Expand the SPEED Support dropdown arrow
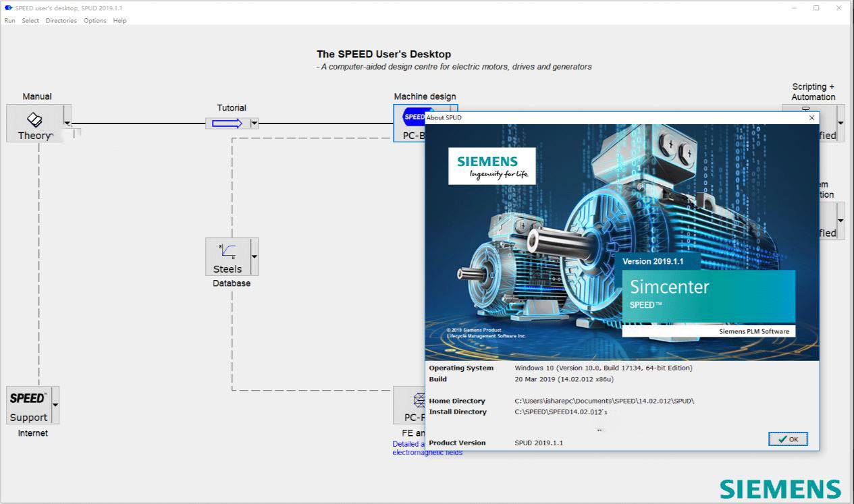Screen dimensions: 854x504 (x=55, y=405)
